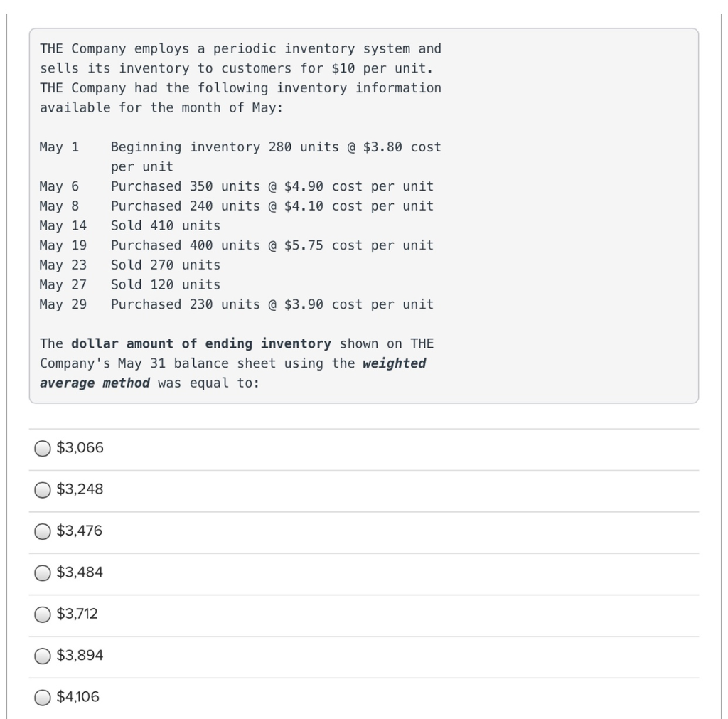Click the row containing the $3,484 option

tap(355, 572)
